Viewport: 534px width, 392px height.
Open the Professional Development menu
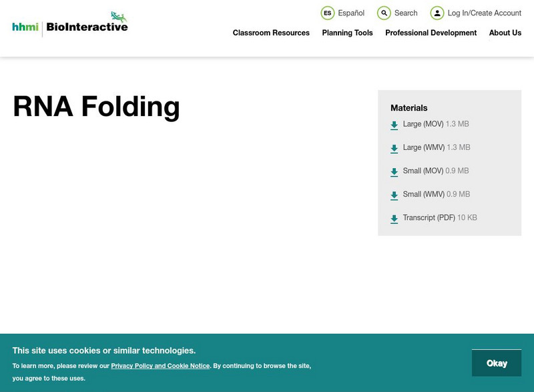pos(432,33)
